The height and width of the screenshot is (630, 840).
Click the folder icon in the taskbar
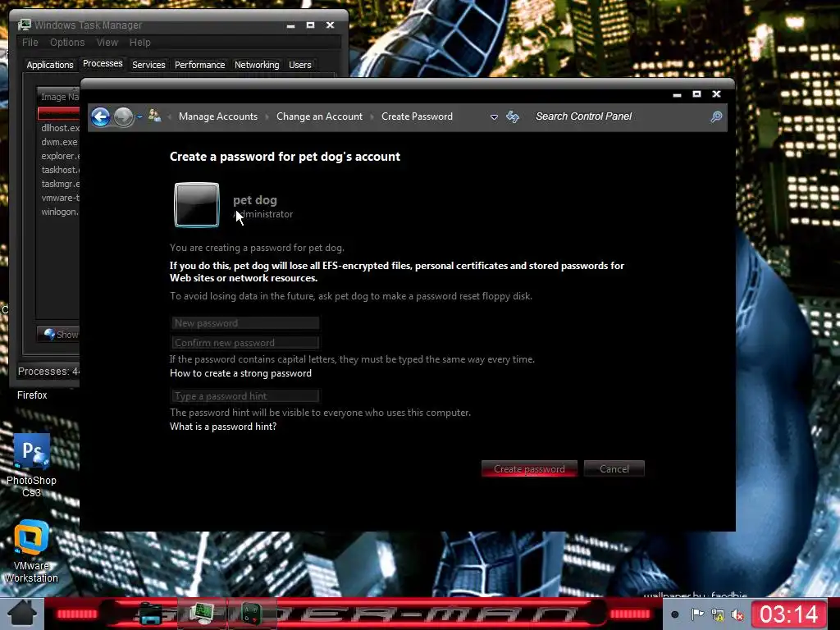click(151, 614)
